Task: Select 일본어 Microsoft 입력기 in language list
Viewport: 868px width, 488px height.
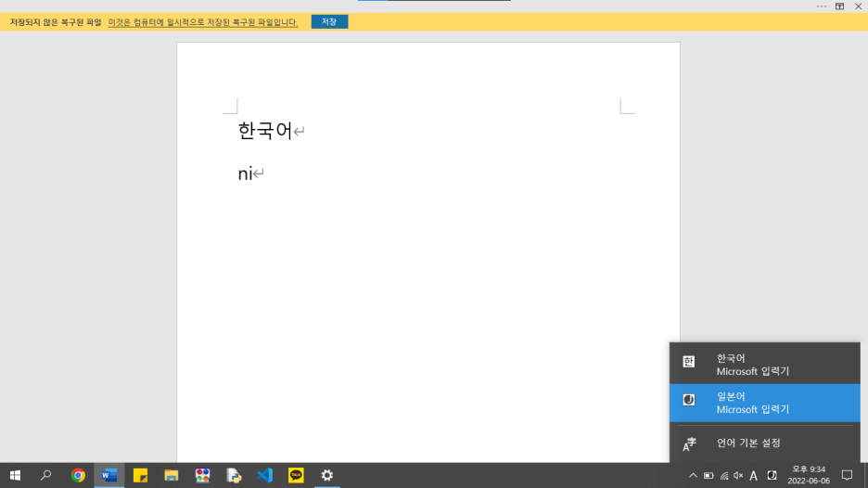Action: pos(764,403)
